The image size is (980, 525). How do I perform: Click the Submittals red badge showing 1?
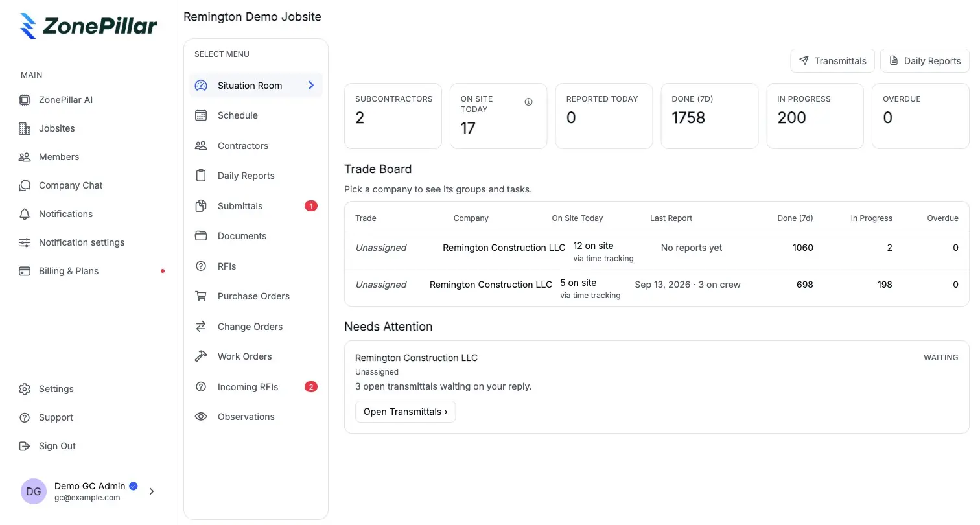pos(311,206)
